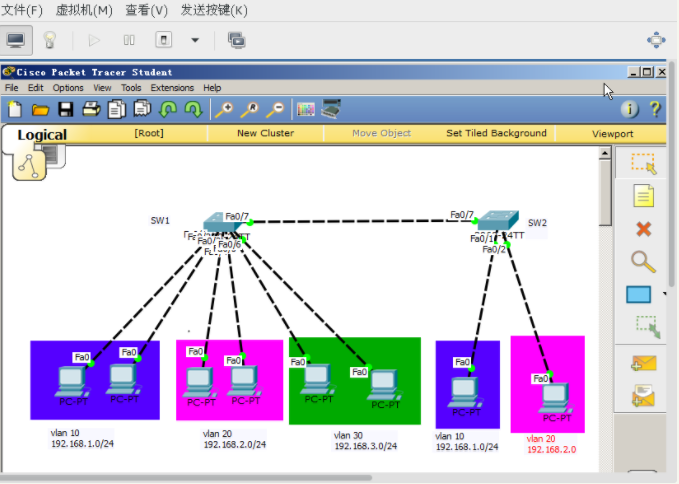
Task: Click the VMware pause suspend button
Action: pyautogui.click(x=129, y=40)
